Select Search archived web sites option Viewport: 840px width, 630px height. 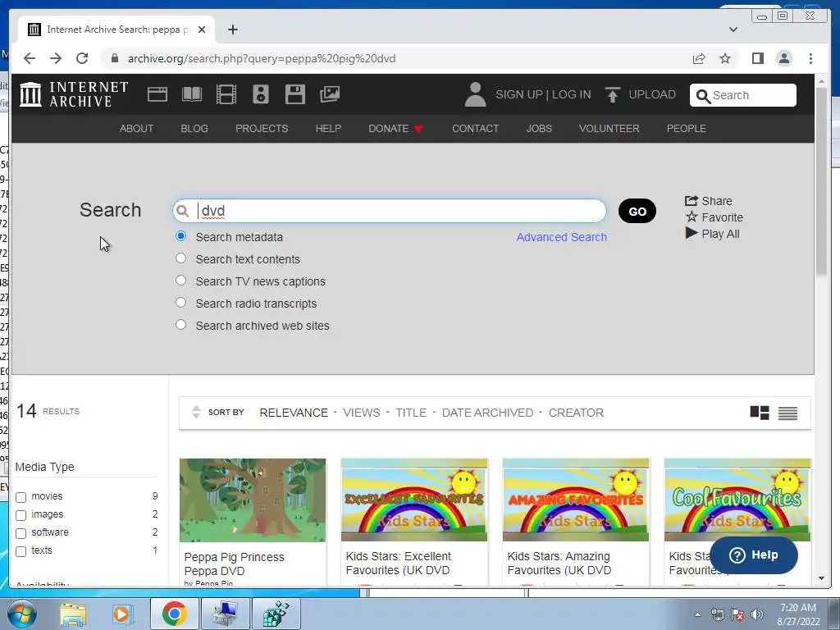(x=181, y=325)
